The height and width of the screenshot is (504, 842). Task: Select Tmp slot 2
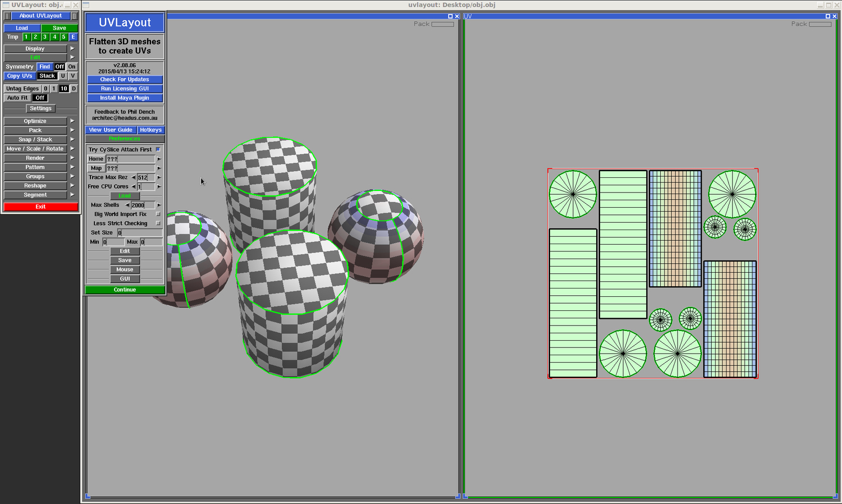35,37
